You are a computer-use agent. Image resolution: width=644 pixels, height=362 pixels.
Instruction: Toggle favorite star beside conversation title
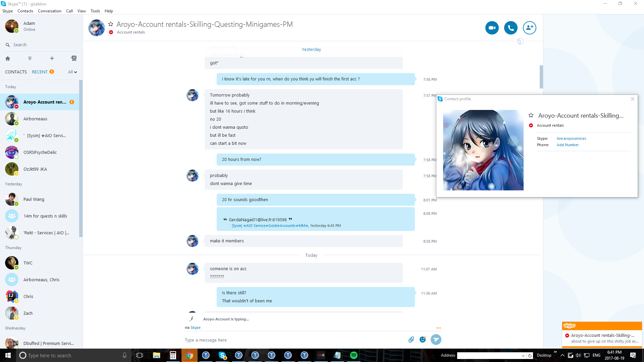(x=111, y=24)
